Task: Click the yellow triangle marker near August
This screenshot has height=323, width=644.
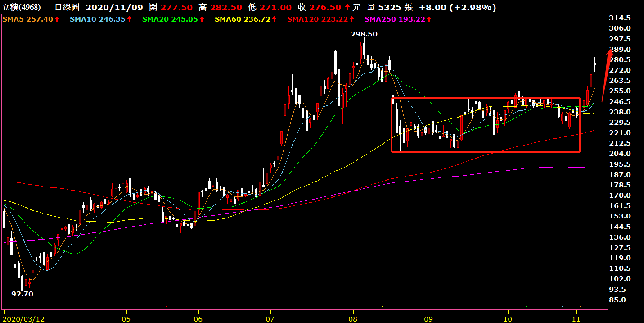Action: click(382, 308)
